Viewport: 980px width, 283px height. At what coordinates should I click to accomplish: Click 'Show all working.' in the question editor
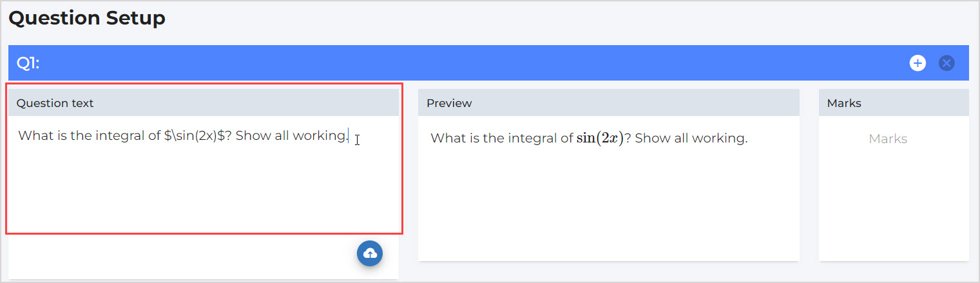click(x=291, y=135)
